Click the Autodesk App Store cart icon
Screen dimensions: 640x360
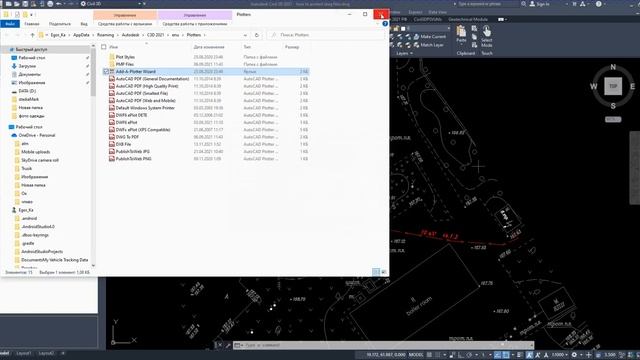click(x=574, y=4)
